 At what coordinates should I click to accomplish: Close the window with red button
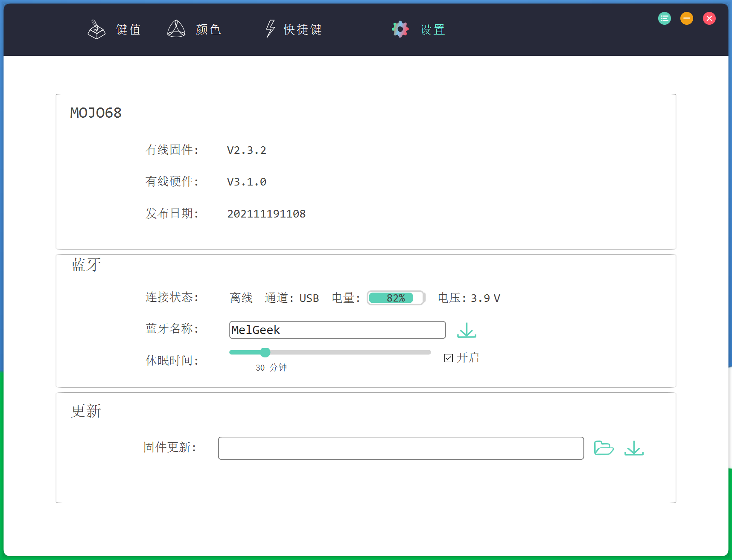point(709,18)
